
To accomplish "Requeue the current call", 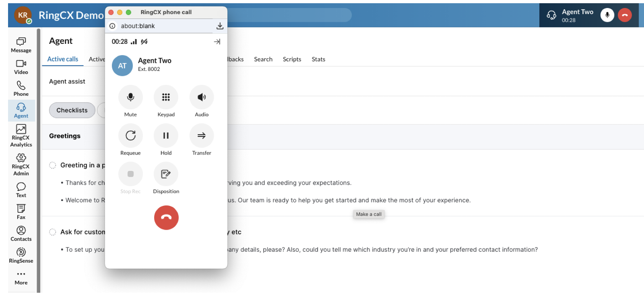I will click(130, 136).
